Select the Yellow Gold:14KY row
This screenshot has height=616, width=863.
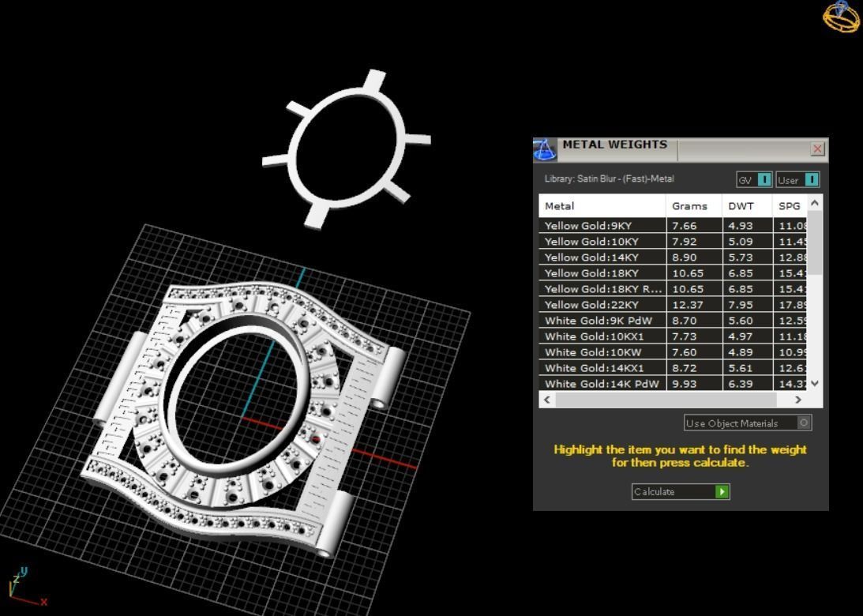(674, 257)
